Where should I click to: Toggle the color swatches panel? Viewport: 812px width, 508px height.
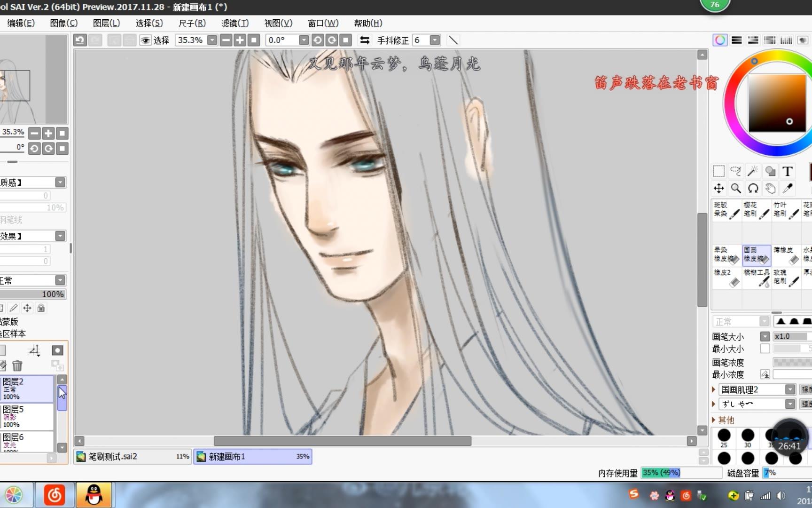click(786, 40)
